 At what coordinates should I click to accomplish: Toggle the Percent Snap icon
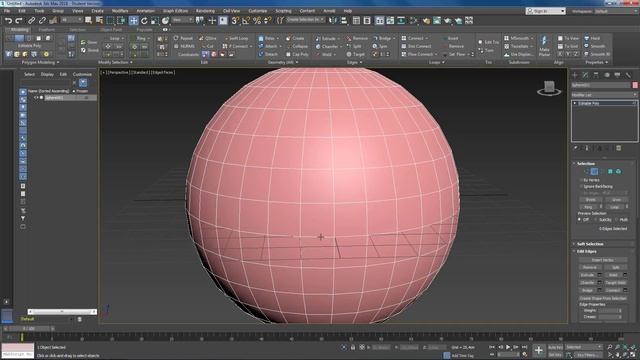pos(257,20)
